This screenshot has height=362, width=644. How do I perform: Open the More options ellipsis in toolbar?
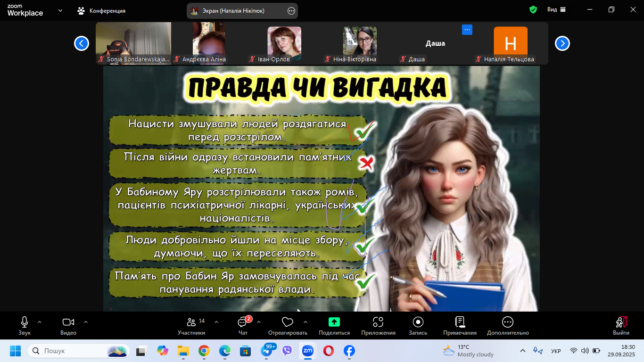coord(507,322)
